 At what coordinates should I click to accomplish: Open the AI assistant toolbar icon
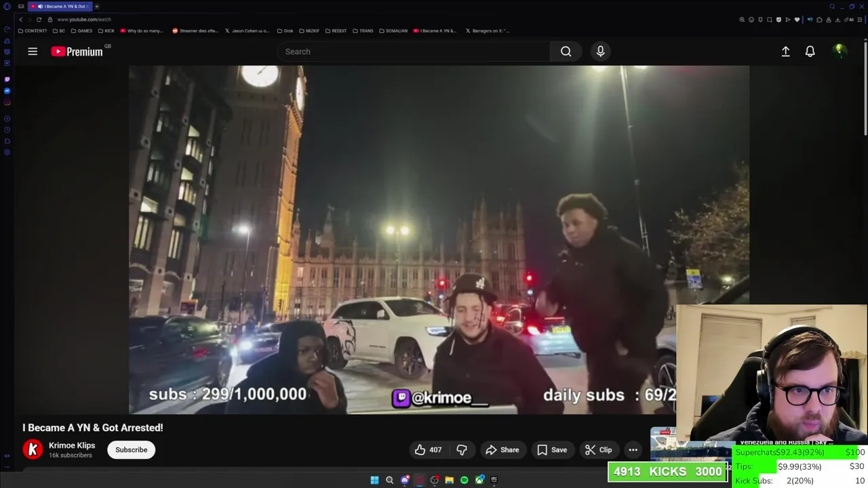point(850,20)
